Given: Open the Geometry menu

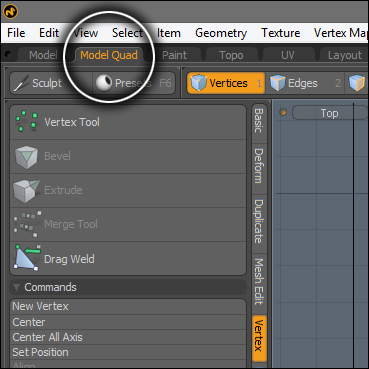Looking at the screenshot, I should (221, 33).
